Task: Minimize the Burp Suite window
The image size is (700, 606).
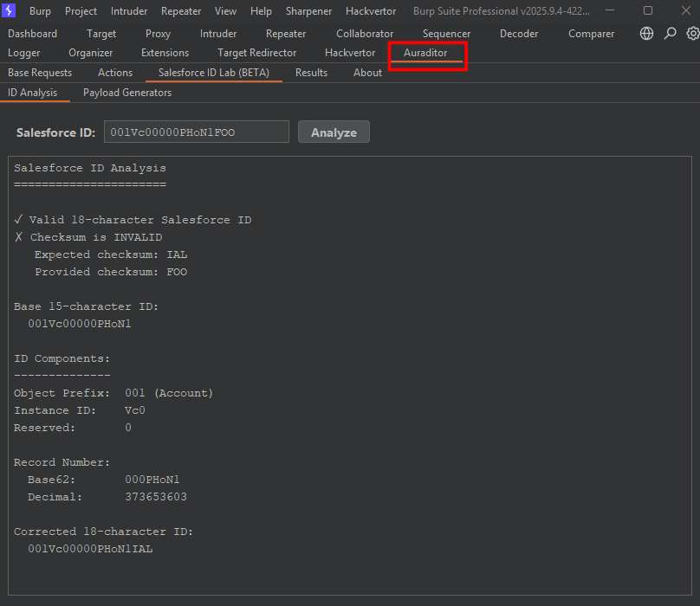Action: point(610,10)
